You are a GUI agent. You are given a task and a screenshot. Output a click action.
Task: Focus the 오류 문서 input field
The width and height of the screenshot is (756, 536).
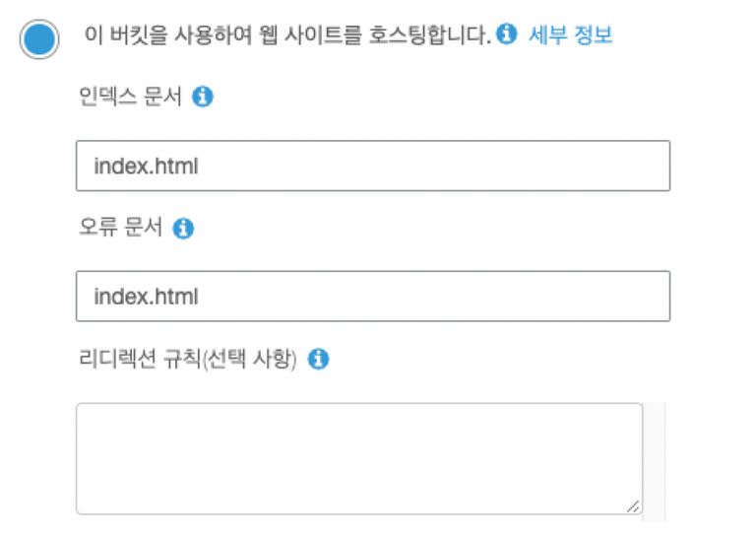[x=373, y=297]
